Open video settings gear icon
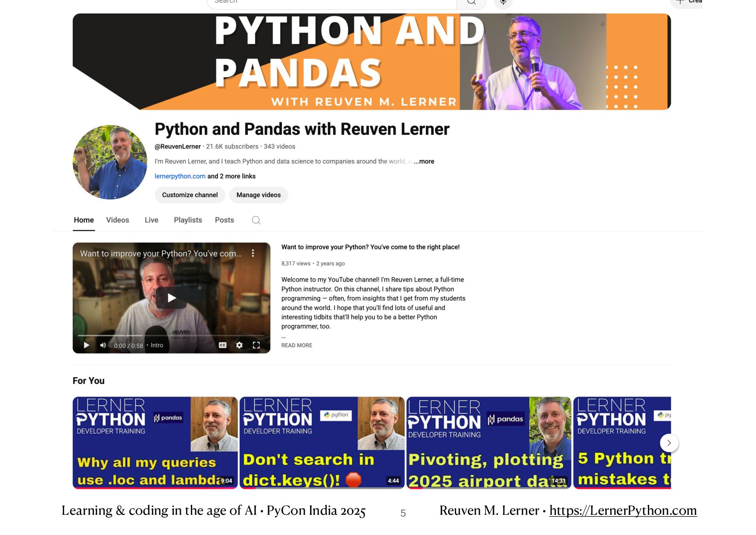The width and height of the screenshot is (756, 535). click(239, 345)
